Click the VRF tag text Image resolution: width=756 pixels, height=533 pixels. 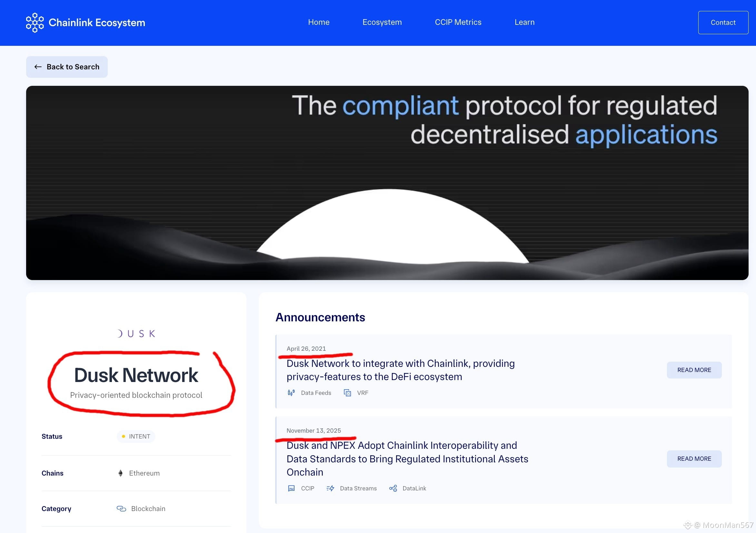click(363, 393)
